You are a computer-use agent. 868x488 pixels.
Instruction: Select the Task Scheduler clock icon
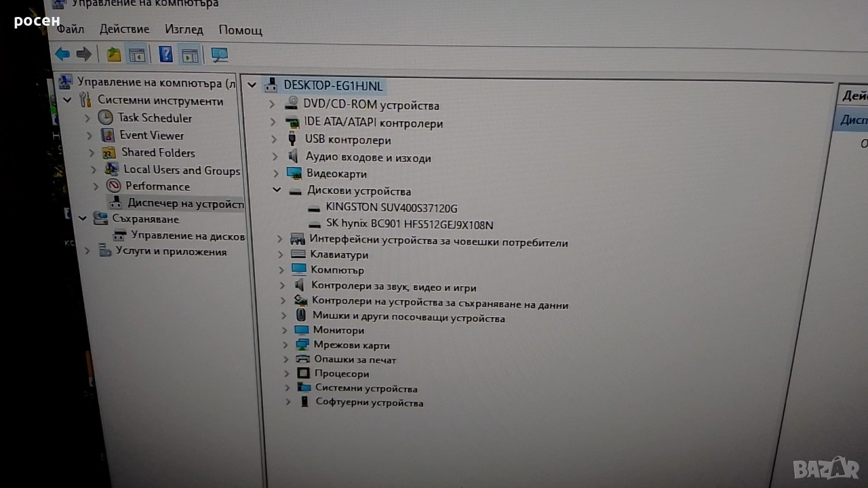[x=105, y=117]
